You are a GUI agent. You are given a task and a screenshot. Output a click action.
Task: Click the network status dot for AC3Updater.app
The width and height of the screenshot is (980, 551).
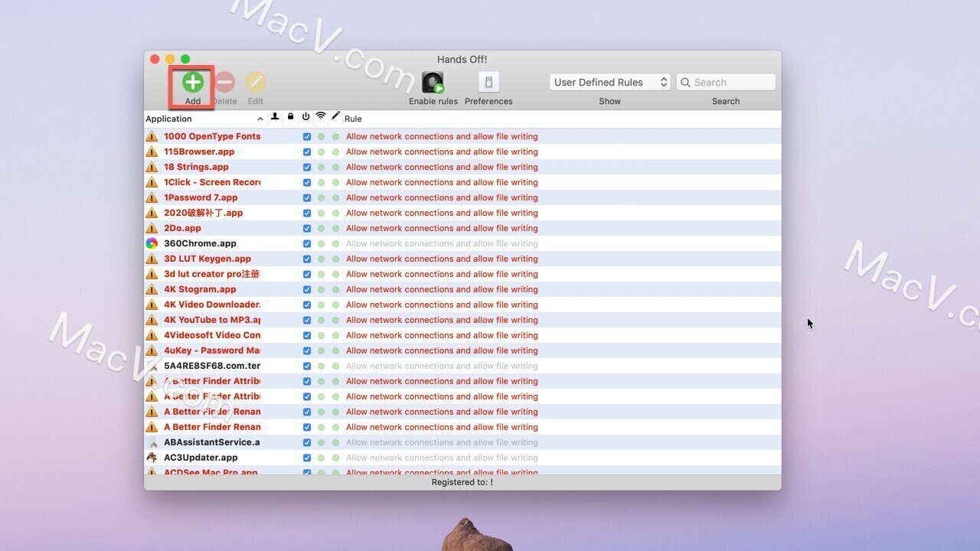click(321, 458)
